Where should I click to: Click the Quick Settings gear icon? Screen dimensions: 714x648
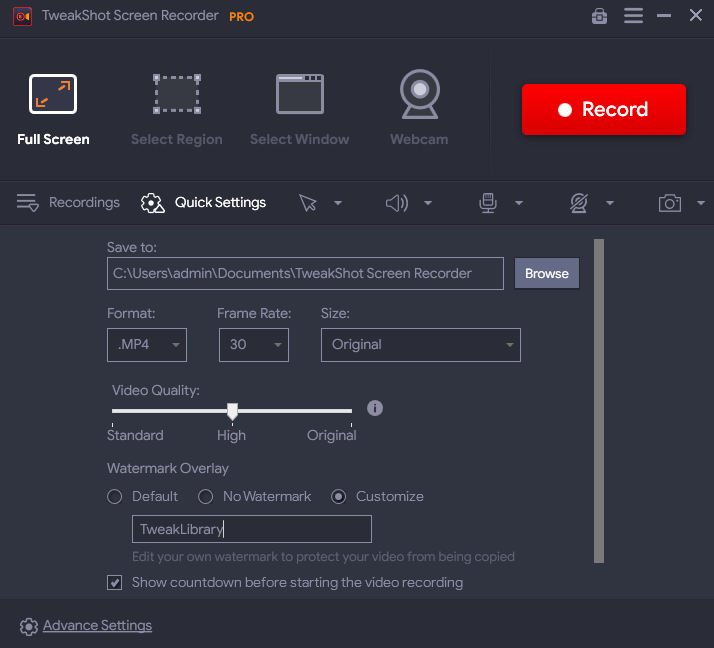click(153, 203)
